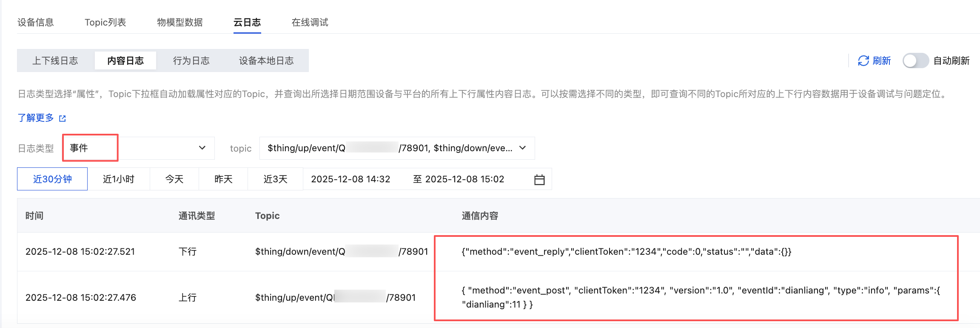Viewport: 980px width, 328px height.
Task: Click the end date 2025-12-08 15:02 field
Action: (x=464, y=179)
